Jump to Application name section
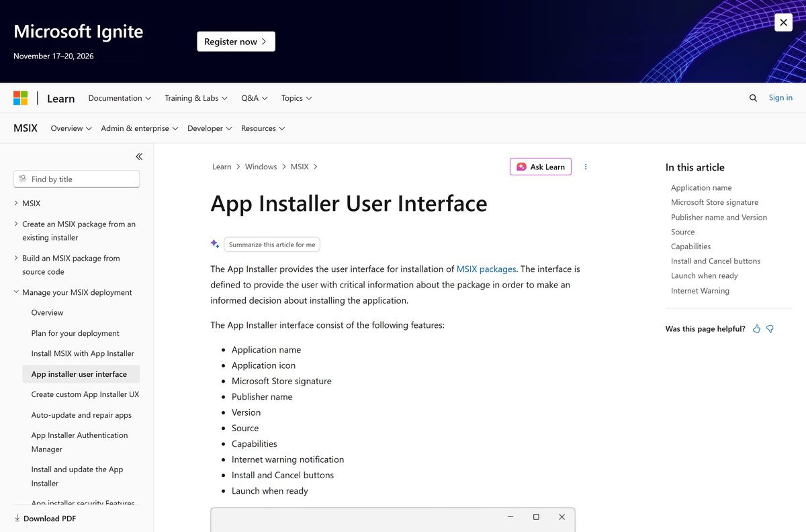The width and height of the screenshot is (806, 532). click(x=701, y=187)
